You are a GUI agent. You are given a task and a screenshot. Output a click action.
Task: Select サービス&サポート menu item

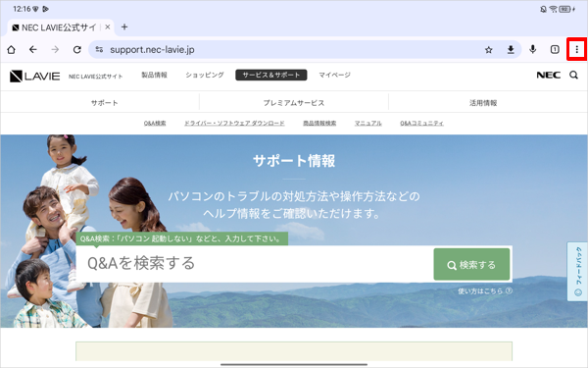pyautogui.click(x=271, y=75)
